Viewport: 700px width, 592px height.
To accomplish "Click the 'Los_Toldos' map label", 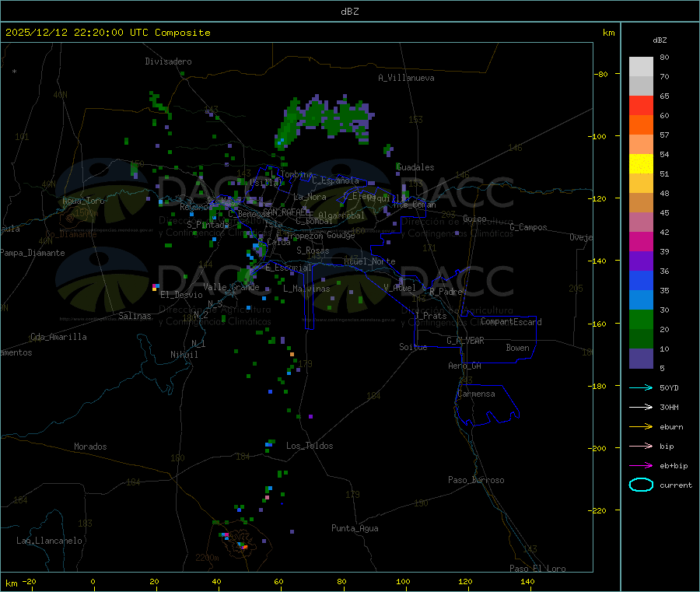I will (x=310, y=446).
